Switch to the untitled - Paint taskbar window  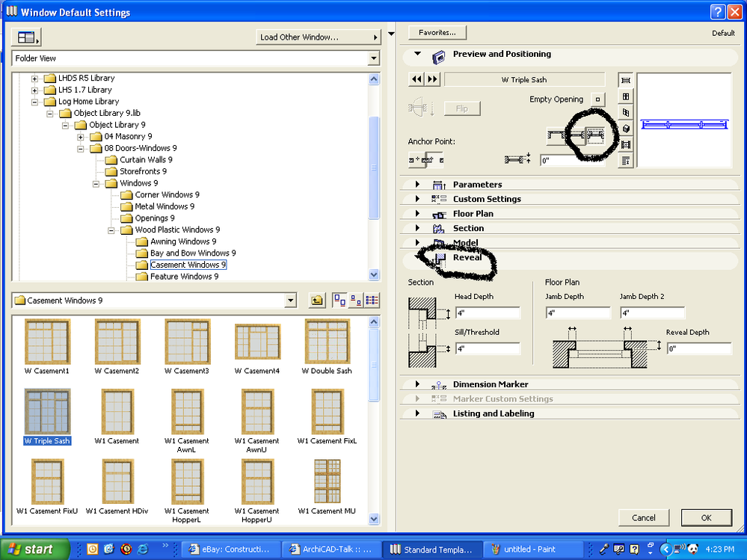[534, 549]
